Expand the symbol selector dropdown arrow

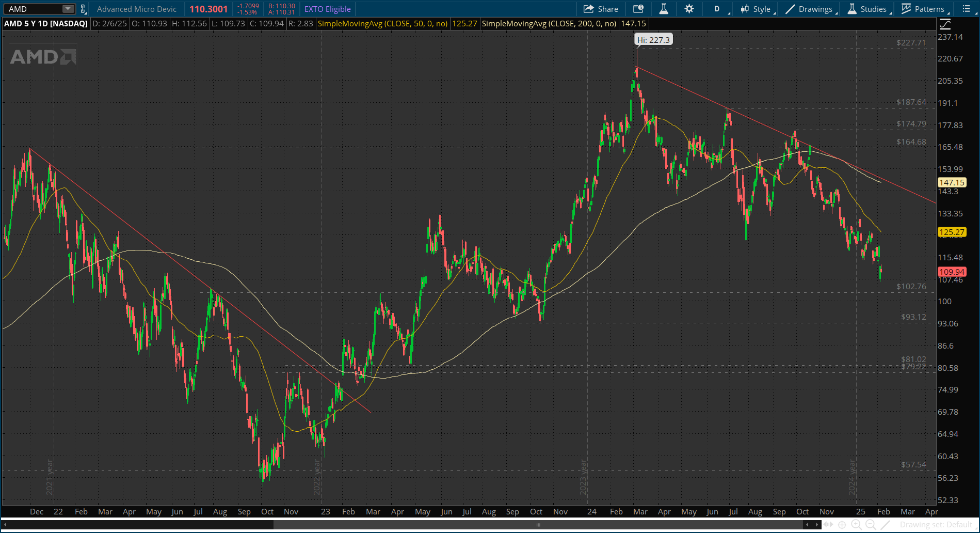pos(68,9)
